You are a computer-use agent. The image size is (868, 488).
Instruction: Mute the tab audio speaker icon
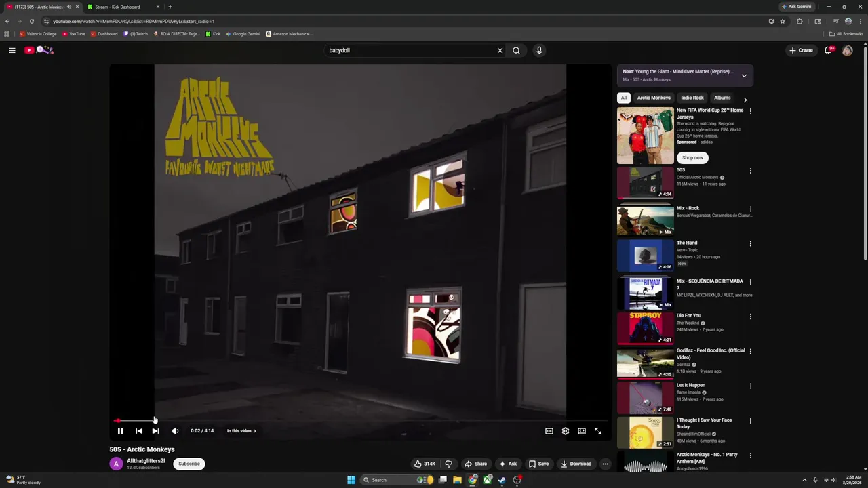[x=68, y=7]
